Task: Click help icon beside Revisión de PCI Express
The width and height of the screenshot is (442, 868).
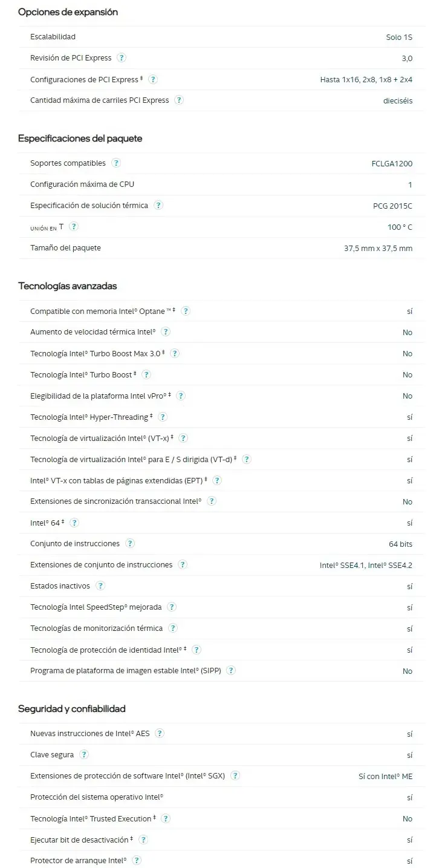Action: point(121,58)
